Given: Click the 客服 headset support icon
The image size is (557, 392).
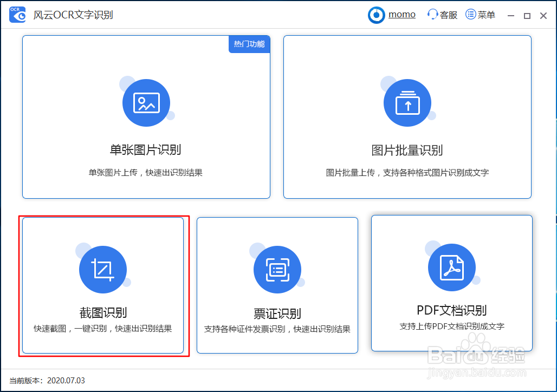Looking at the screenshot, I should 432,14.
